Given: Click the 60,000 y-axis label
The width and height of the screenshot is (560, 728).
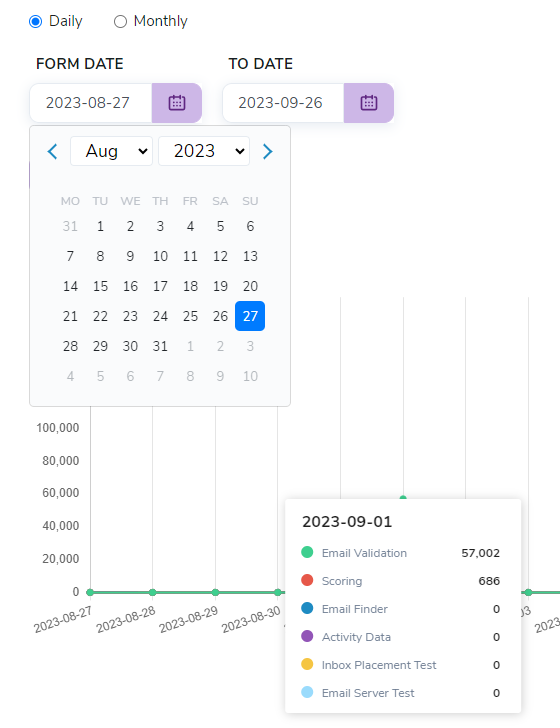Looking at the screenshot, I should pyautogui.click(x=60, y=493).
